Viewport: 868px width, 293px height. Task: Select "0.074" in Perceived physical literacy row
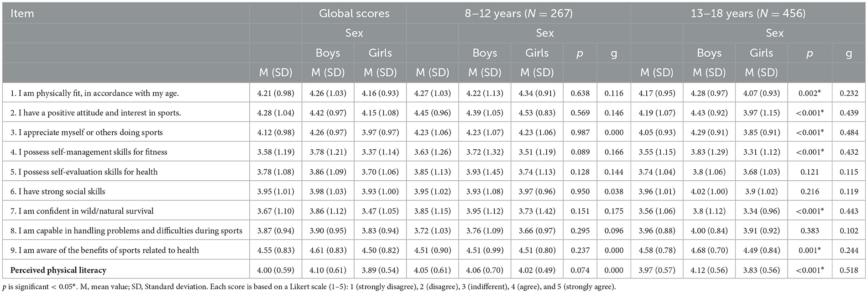pos(580,270)
